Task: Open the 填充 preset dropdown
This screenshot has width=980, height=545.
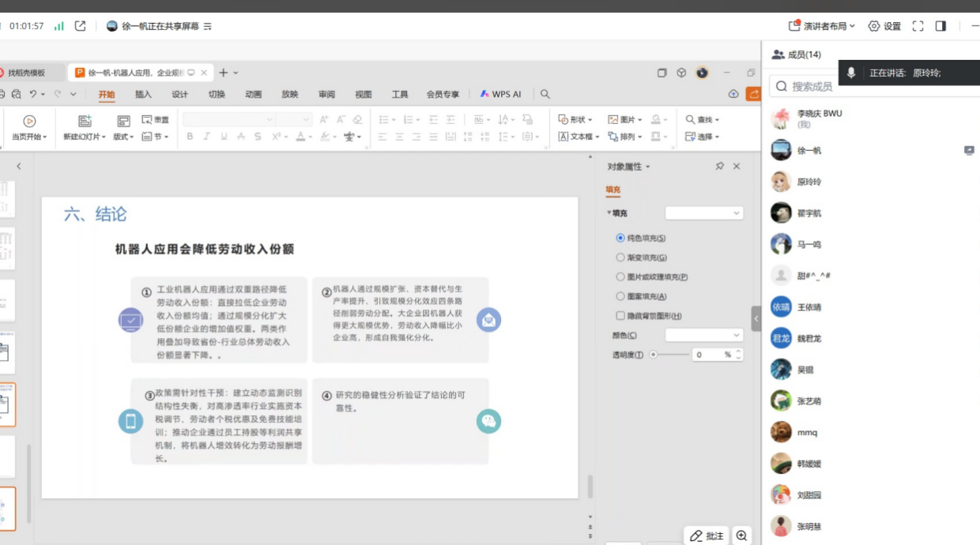Action: 703,213
